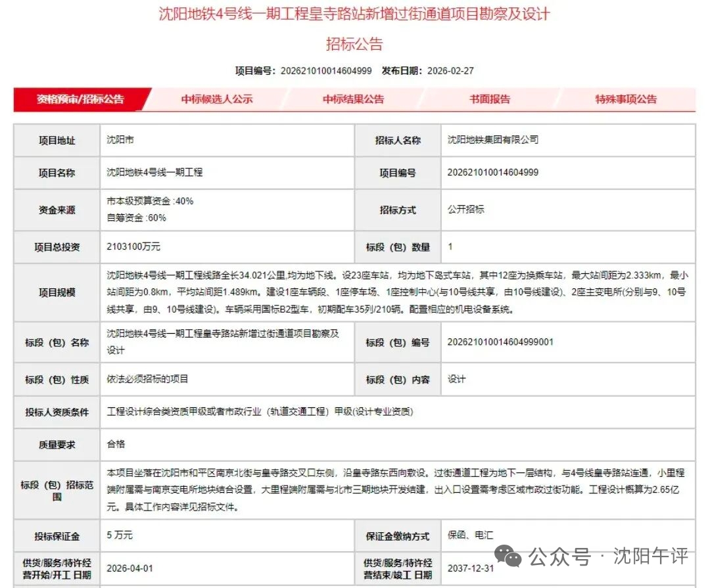Screen dimensions: 710x588
Task: Click the 5 万元 bid deposit value
Action: 120,535
